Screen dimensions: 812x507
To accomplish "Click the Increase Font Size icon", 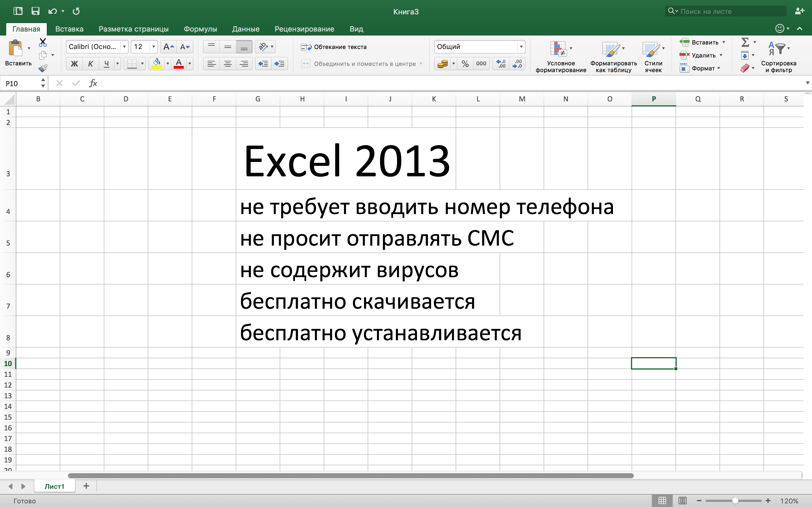I will [168, 46].
